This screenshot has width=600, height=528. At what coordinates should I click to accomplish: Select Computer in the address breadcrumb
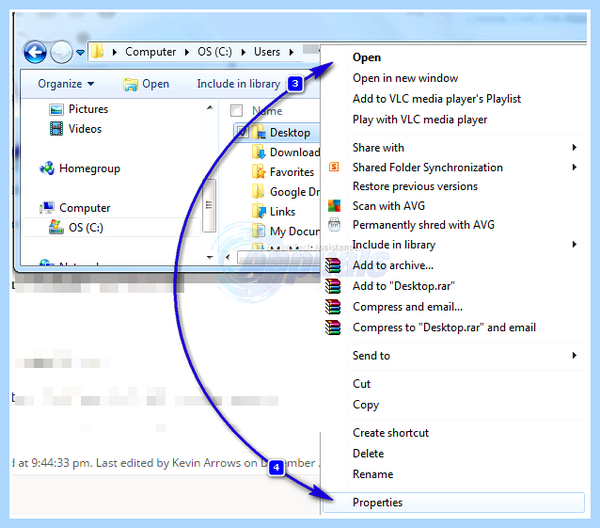pyautogui.click(x=150, y=52)
